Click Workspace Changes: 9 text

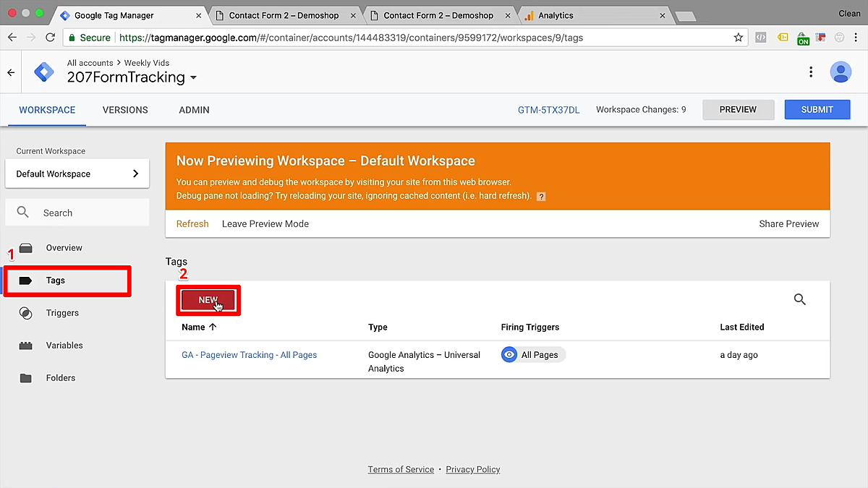point(641,110)
